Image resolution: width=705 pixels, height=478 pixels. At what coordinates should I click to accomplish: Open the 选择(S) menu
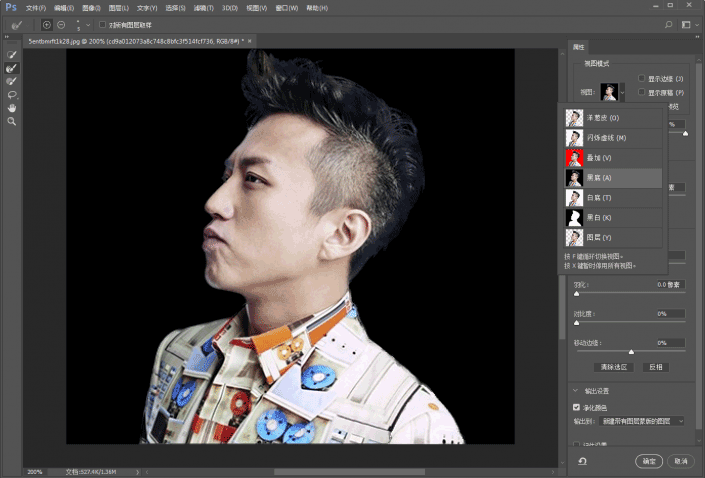(175, 8)
